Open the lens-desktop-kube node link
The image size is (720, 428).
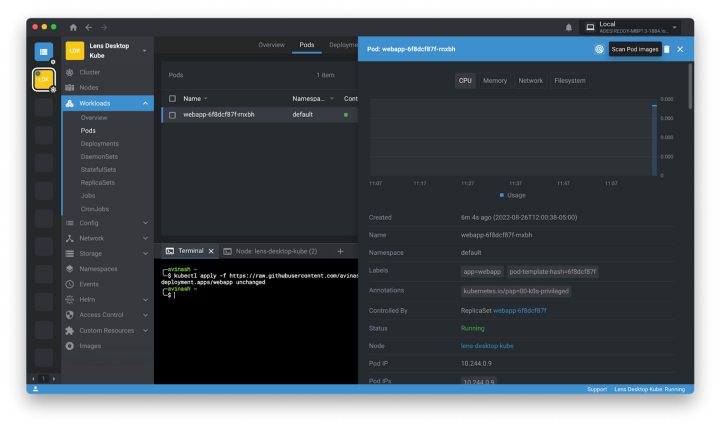tap(487, 345)
